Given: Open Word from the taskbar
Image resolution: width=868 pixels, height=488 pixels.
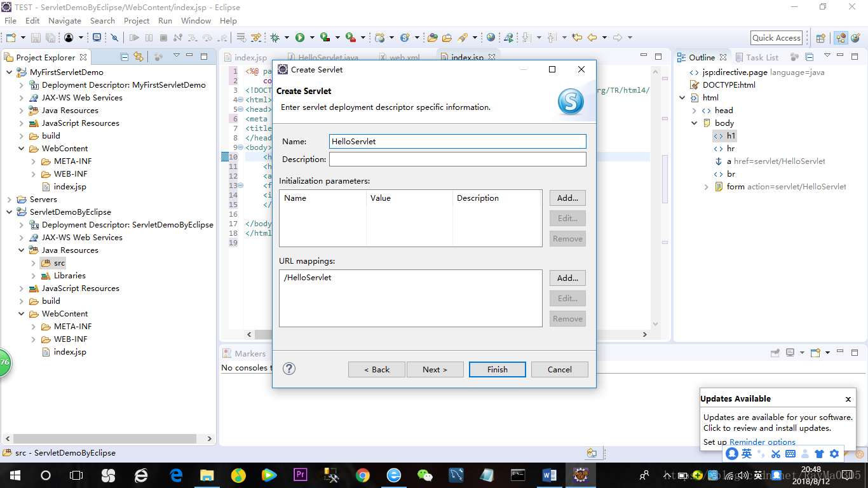Looking at the screenshot, I should pyautogui.click(x=549, y=475).
